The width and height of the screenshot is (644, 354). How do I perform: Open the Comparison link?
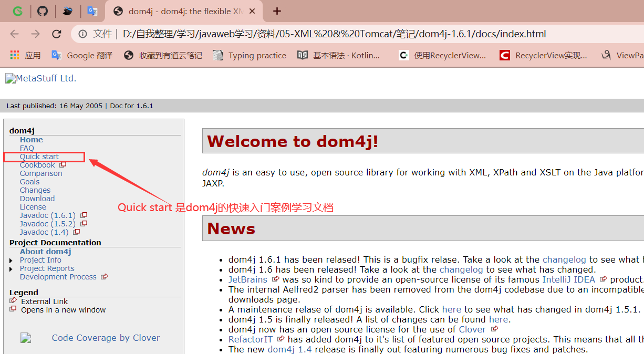pyautogui.click(x=41, y=173)
